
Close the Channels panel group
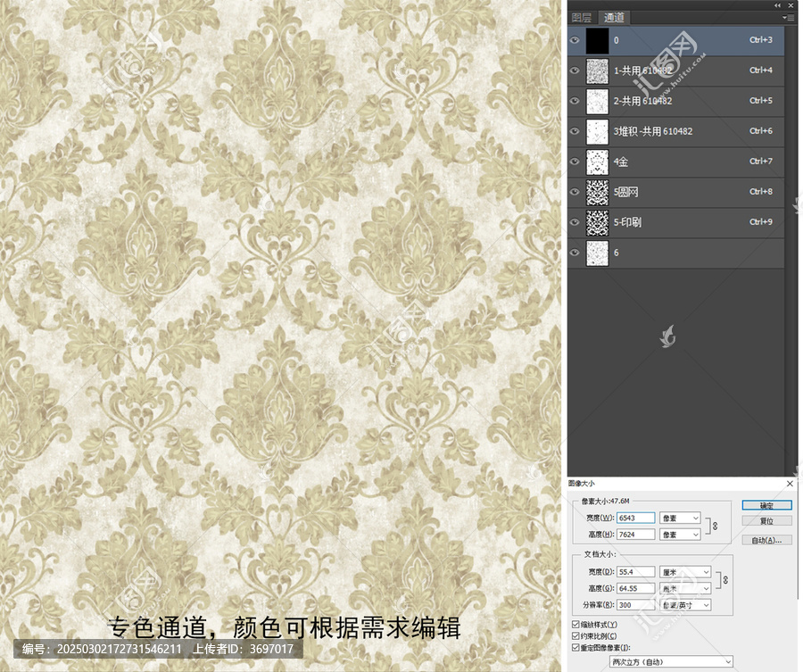point(791,5)
